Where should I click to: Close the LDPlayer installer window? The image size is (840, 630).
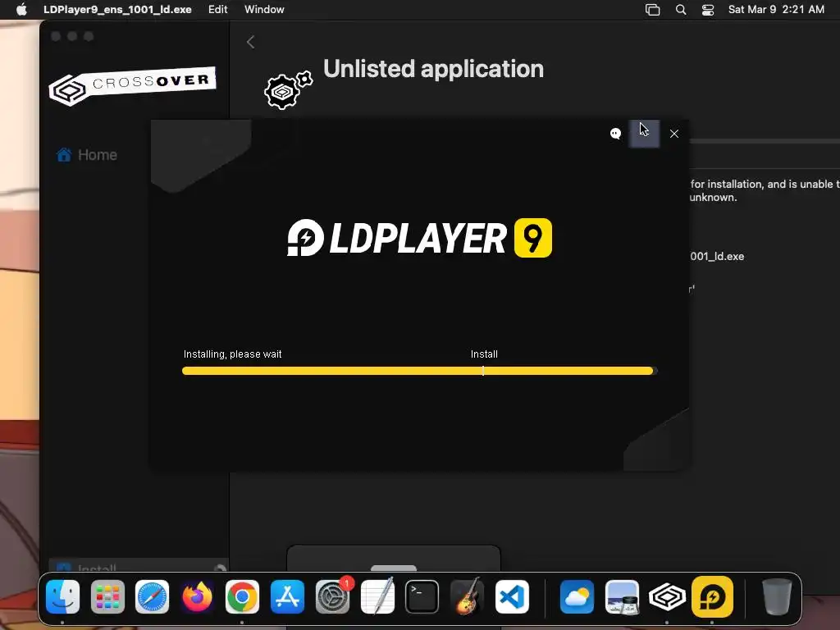coord(674,134)
